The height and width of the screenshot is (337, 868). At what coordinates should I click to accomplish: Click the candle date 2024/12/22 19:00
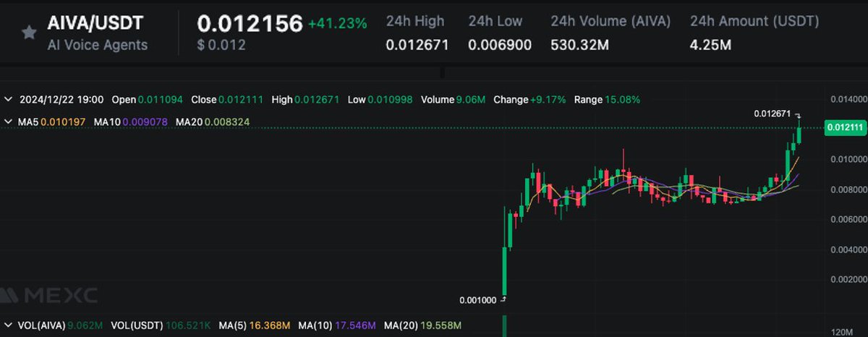pyautogui.click(x=61, y=99)
